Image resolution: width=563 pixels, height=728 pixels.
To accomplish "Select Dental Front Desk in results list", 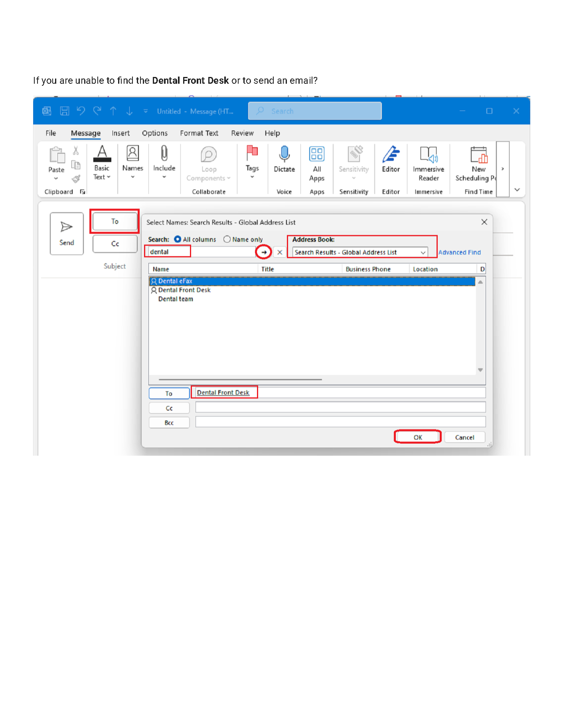I will [184, 290].
